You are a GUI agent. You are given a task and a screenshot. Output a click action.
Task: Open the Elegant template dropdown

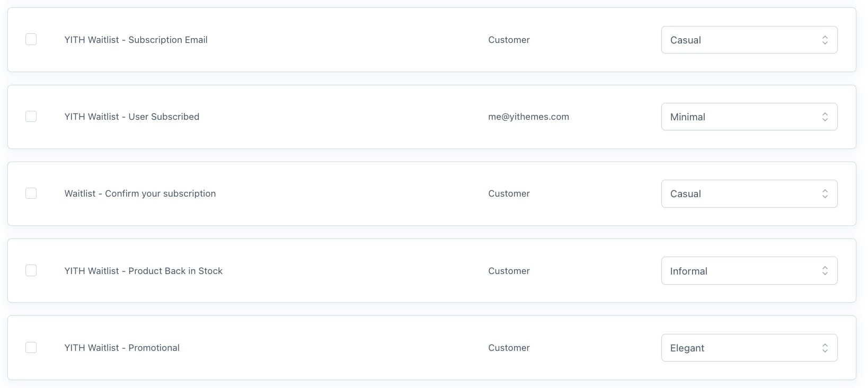(x=749, y=348)
